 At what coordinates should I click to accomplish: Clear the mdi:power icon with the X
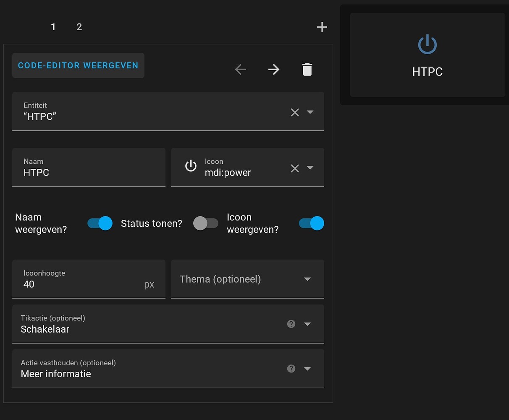[294, 168]
